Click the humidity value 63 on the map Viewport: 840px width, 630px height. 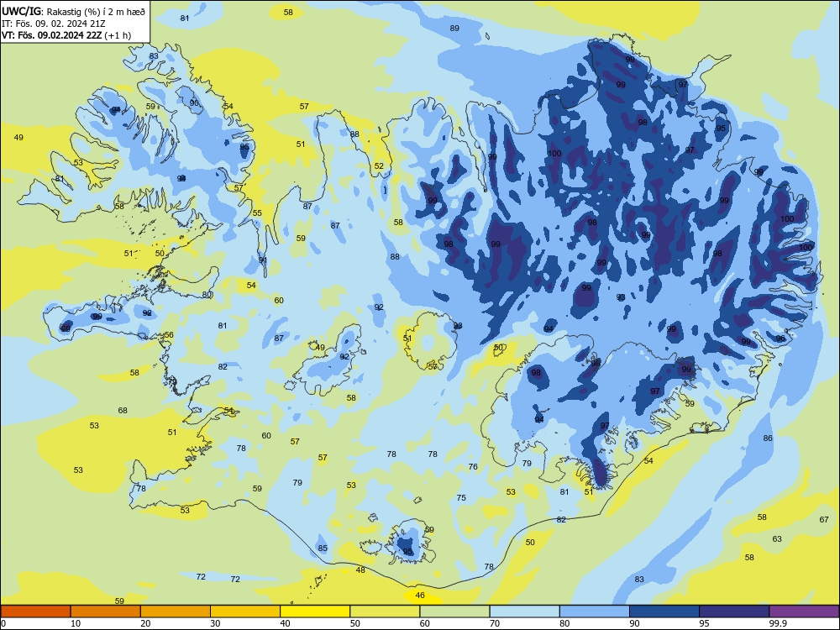tap(777, 539)
